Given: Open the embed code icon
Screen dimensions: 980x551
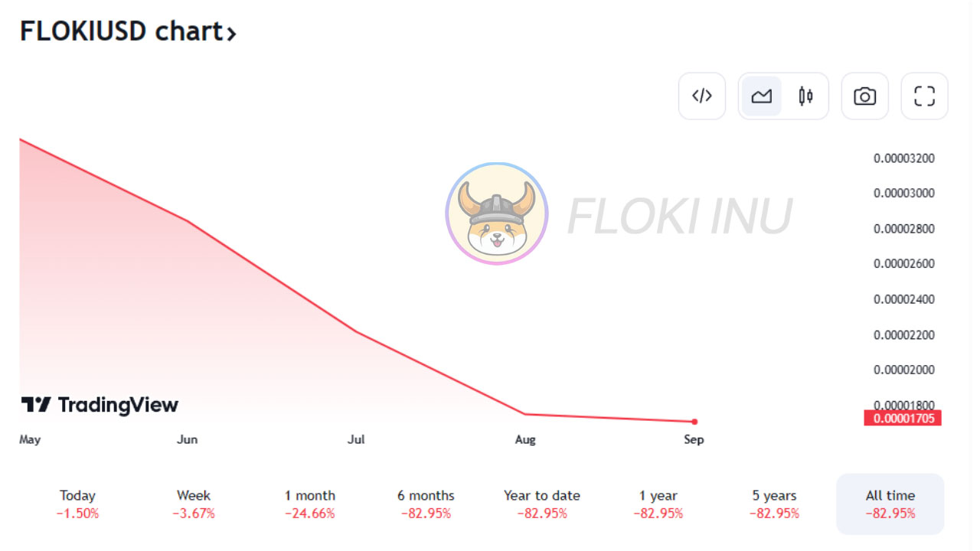Looking at the screenshot, I should pyautogui.click(x=702, y=96).
